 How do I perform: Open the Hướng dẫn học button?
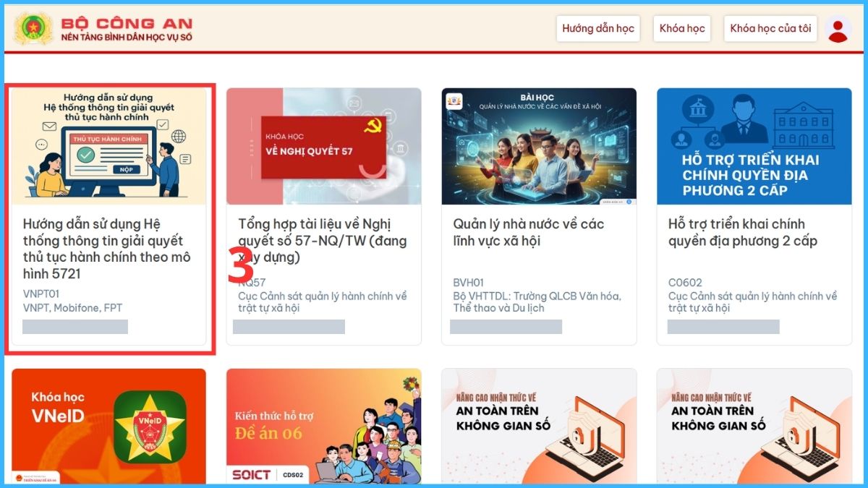598,29
